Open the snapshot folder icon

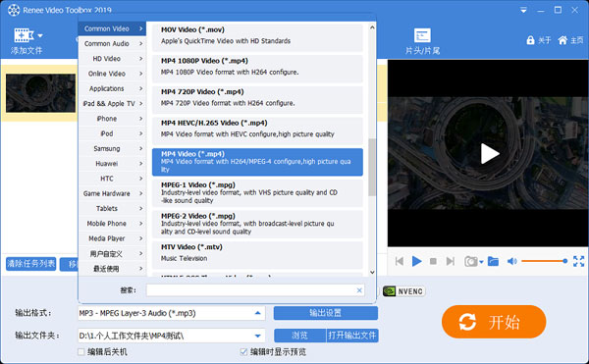[x=493, y=261]
